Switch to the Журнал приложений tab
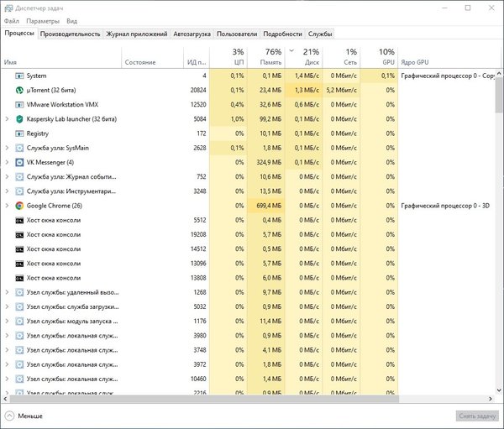Image resolution: width=504 pixels, height=429 pixels. click(137, 34)
